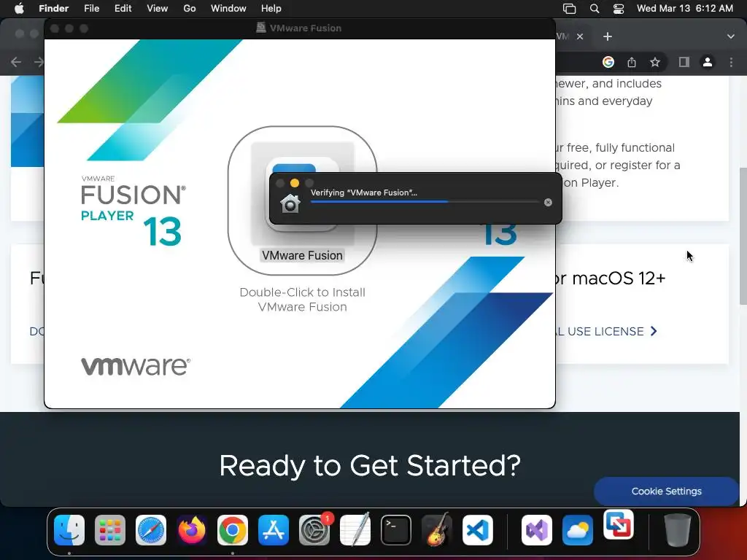Click the VMware Fusion label under installer icon
Viewport: 747px width, 560px height.
[302, 256]
